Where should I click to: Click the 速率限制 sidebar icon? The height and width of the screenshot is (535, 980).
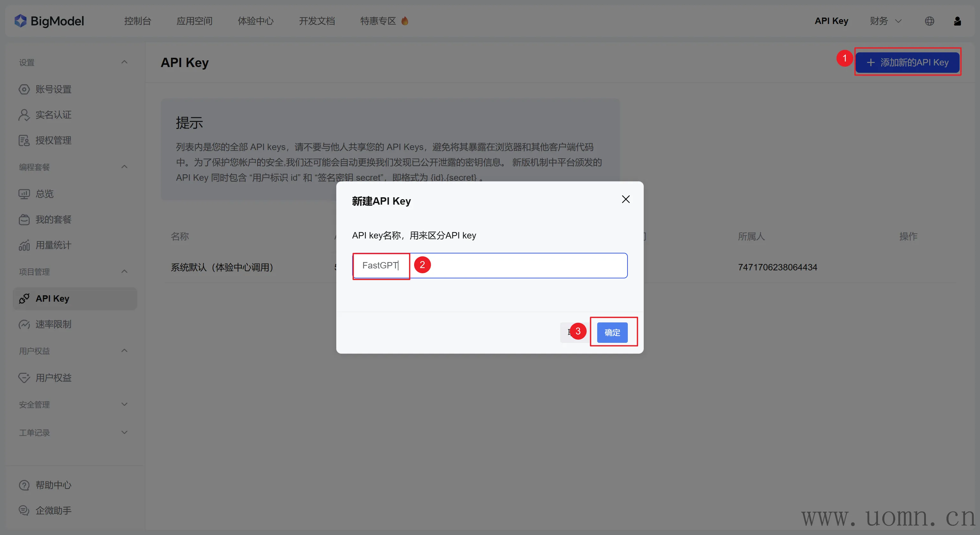(24, 324)
